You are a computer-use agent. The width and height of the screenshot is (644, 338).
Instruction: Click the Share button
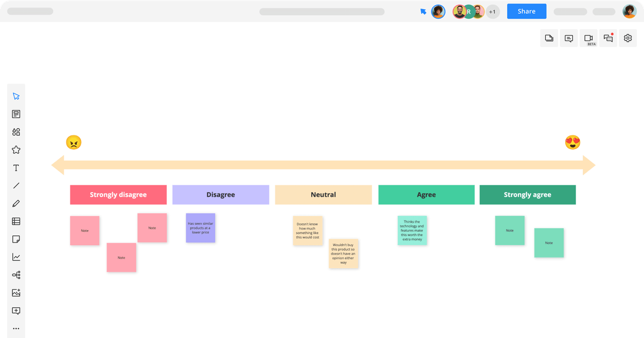pyautogui.click(x=526, y=11)
